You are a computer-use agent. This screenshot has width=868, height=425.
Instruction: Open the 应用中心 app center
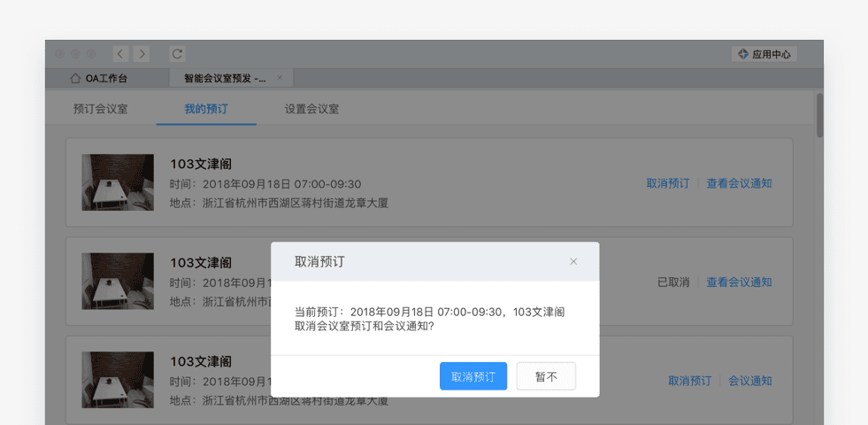(x=764, y=54)
